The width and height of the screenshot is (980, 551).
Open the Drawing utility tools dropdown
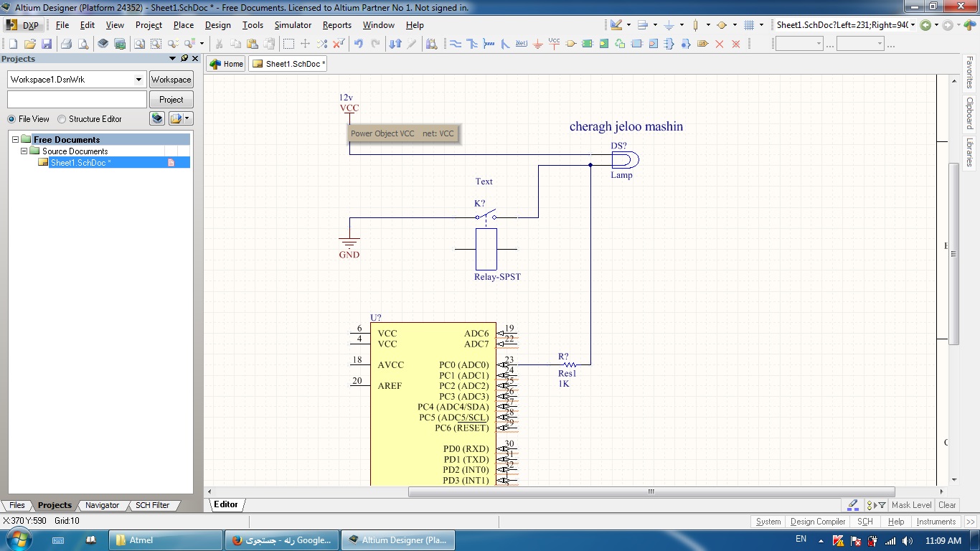coord(628,25)
